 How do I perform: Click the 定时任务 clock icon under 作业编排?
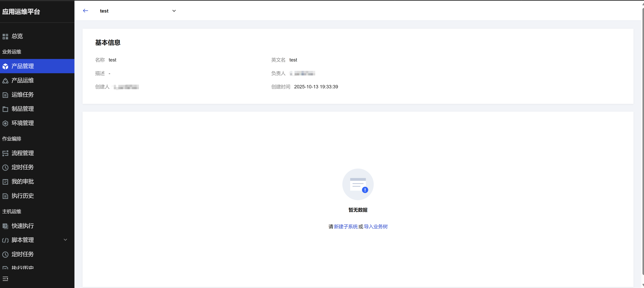(x=5, y=168)
